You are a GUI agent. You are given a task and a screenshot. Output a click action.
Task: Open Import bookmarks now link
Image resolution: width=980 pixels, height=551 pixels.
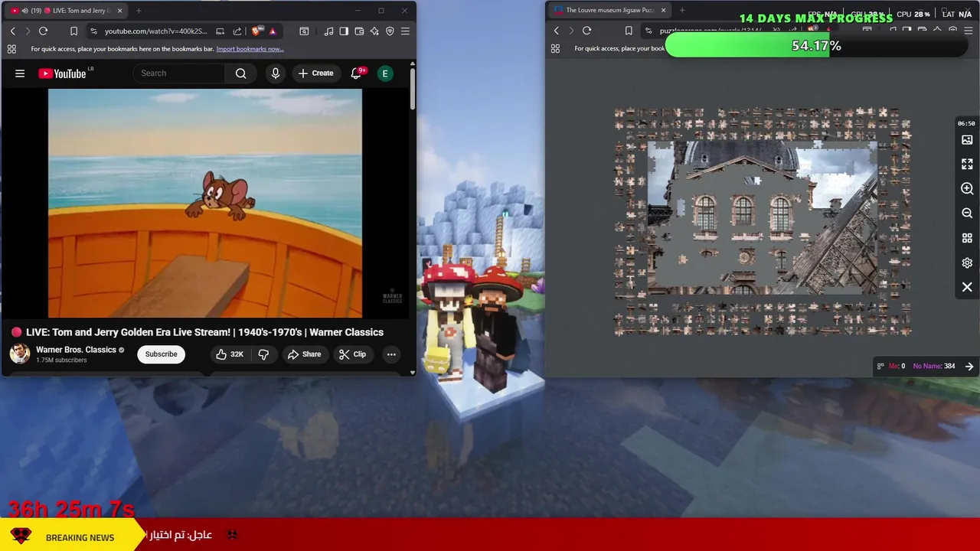(x=250, y=49)
